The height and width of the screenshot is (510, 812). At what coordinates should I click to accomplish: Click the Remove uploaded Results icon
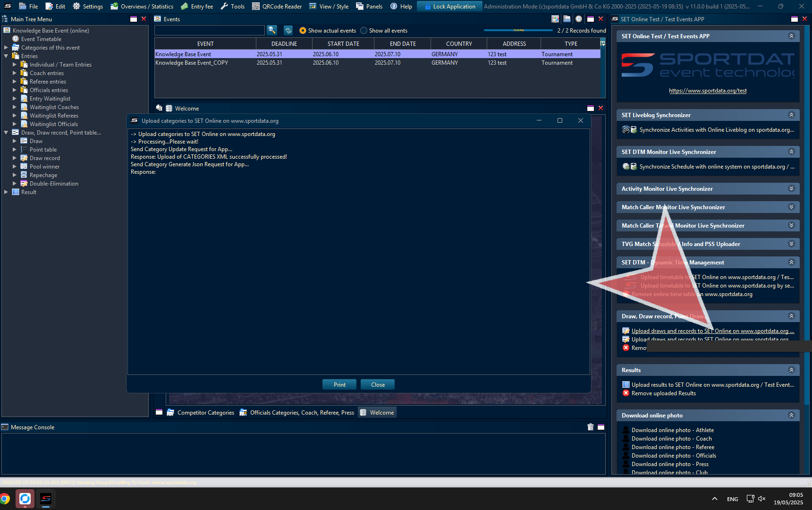tap(626, 393)
